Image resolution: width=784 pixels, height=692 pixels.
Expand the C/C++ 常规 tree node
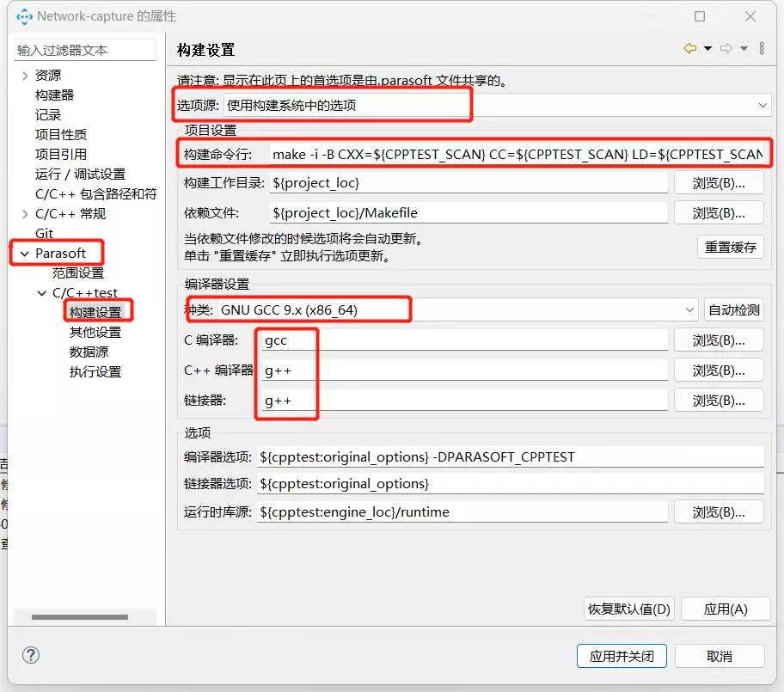coord(25,214)
